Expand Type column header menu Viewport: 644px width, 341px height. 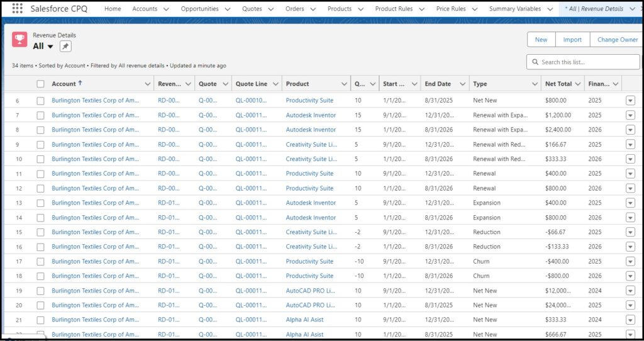[x=535, y=84]
